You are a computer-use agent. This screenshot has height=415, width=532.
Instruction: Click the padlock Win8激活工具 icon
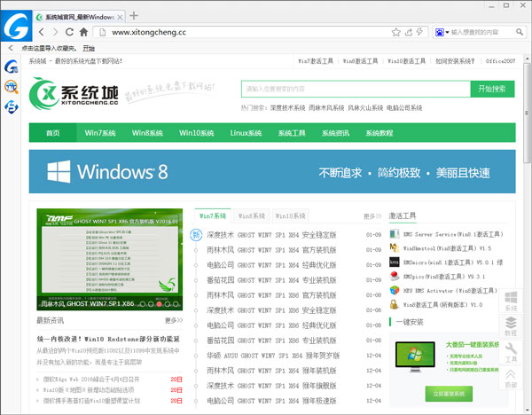(395, 304)
